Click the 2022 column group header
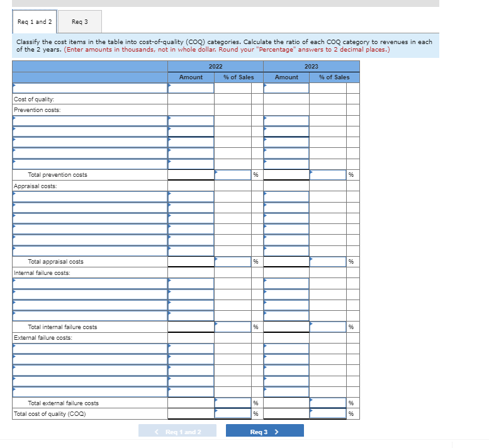489x448 pixels. [x=215, y=67]
